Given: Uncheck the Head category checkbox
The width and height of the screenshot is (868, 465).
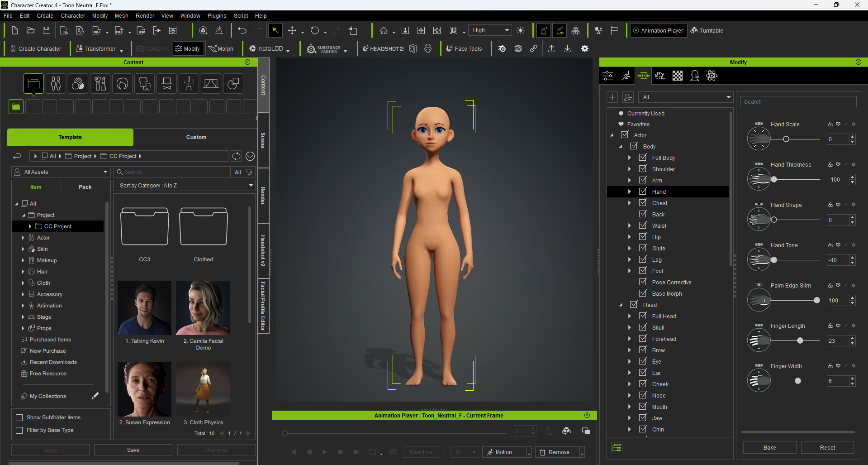Looking at the screenshot, I should click(x=634, y=305).
